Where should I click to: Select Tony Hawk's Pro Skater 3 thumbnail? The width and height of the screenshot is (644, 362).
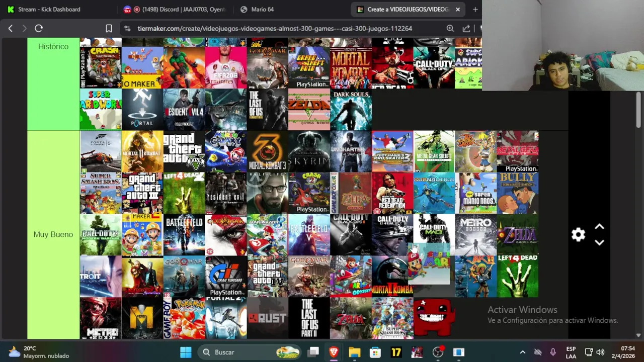tap(393, 151)
